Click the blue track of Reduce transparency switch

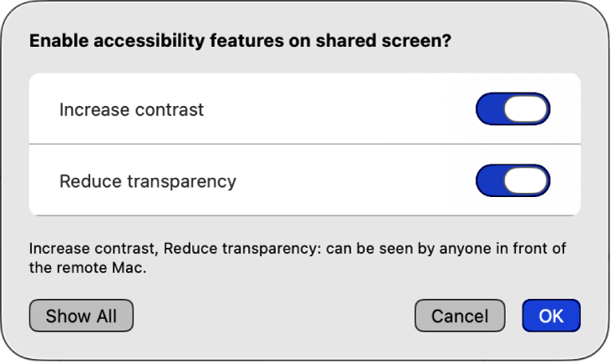click(x=490, y=180)
